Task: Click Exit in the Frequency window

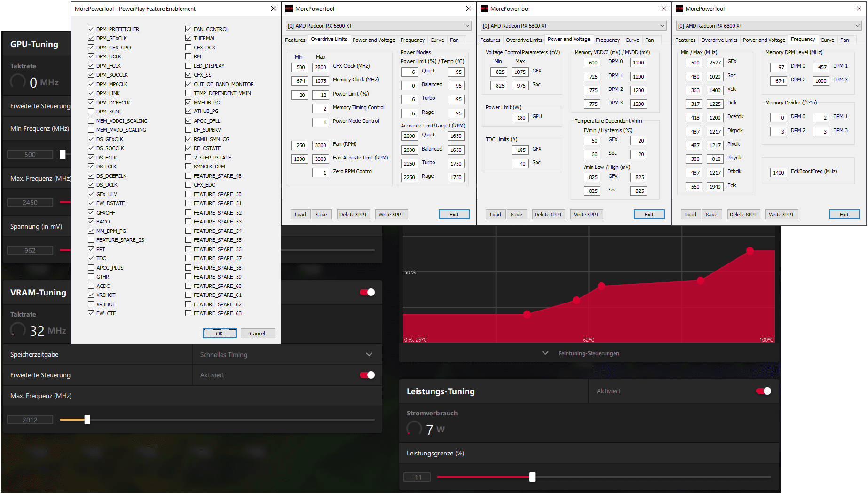Action: point(844,215)
